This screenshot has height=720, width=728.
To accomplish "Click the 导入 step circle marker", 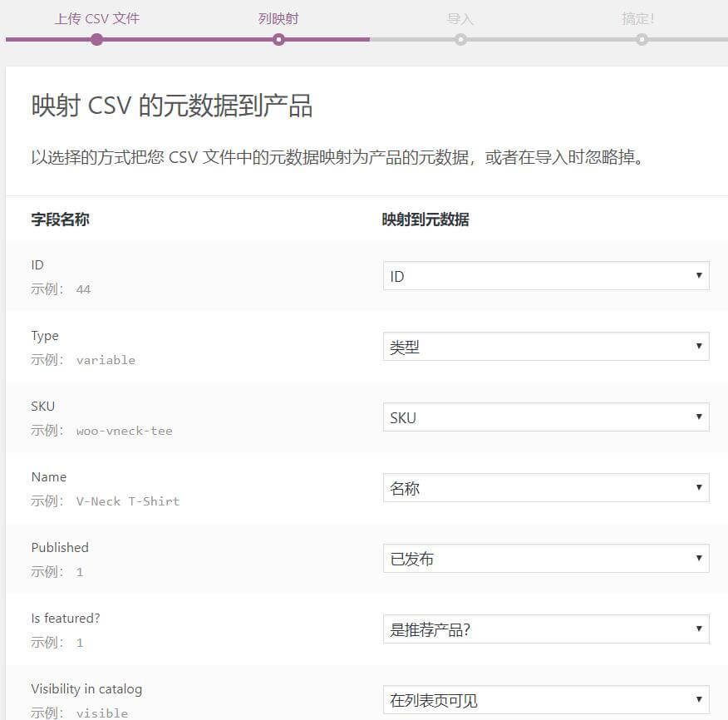I will [x=460, y=39].
